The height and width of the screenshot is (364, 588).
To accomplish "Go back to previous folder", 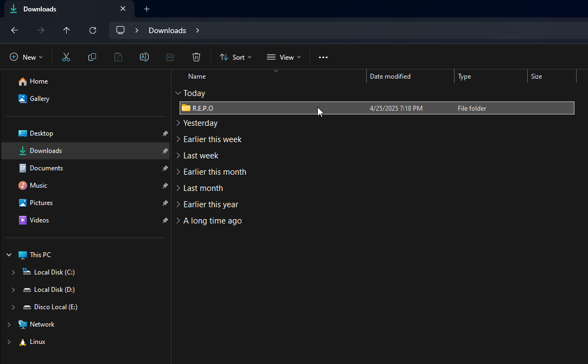I will click(15, 30).
